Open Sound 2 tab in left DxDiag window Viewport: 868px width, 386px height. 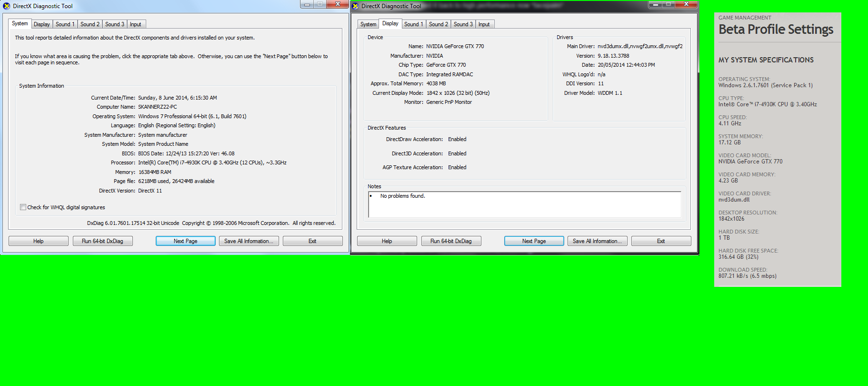pyautogui.click(x=90, y=24)
